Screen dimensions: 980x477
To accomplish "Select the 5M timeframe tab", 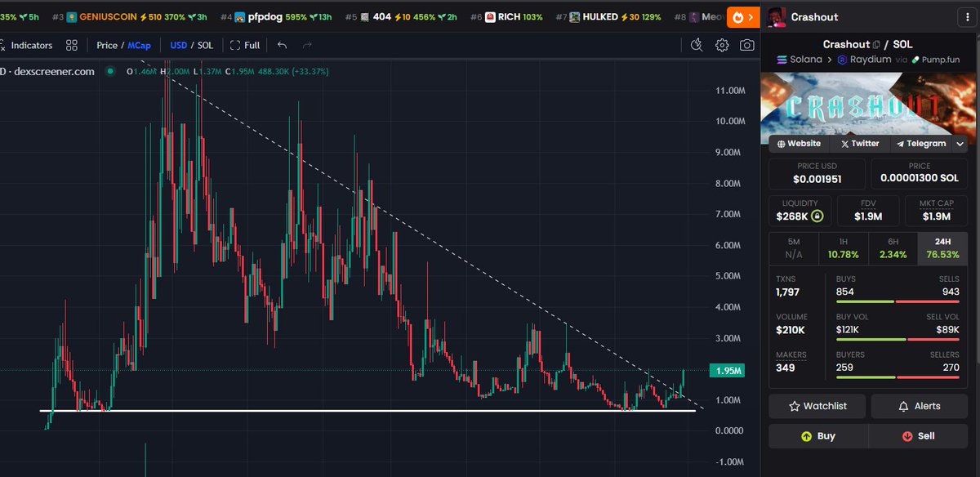I will tap(794, 248).
